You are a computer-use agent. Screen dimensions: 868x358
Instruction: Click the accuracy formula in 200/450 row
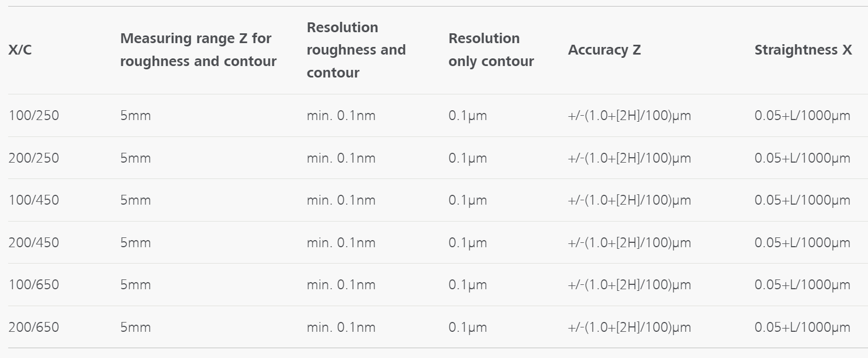tap(629, 243)
